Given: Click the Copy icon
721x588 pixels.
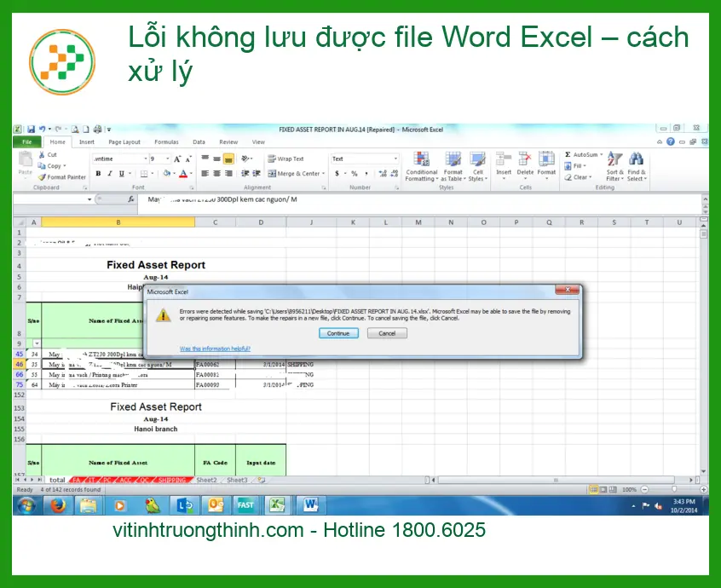Looking at the screenshot, I should [x=42, y=165].
